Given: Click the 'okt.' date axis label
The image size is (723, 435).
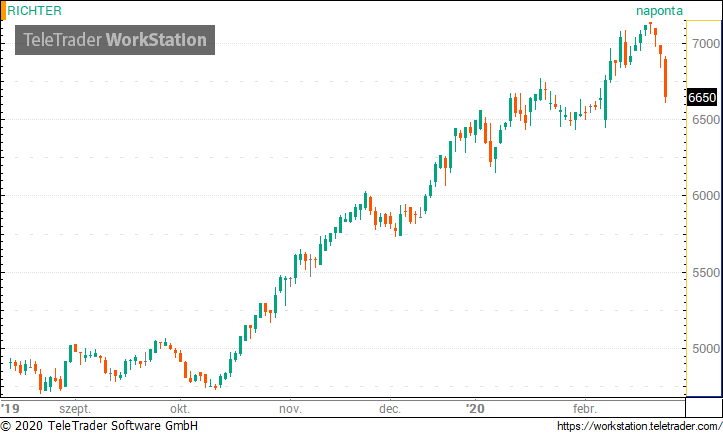Looking at the screenshot, I should (180, 409).
